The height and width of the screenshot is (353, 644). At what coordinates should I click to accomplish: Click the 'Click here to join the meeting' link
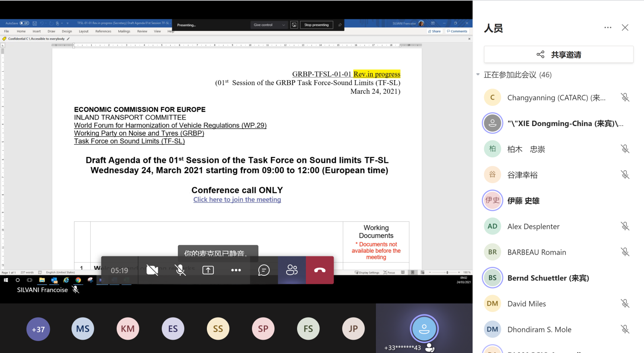pos(237,200)
